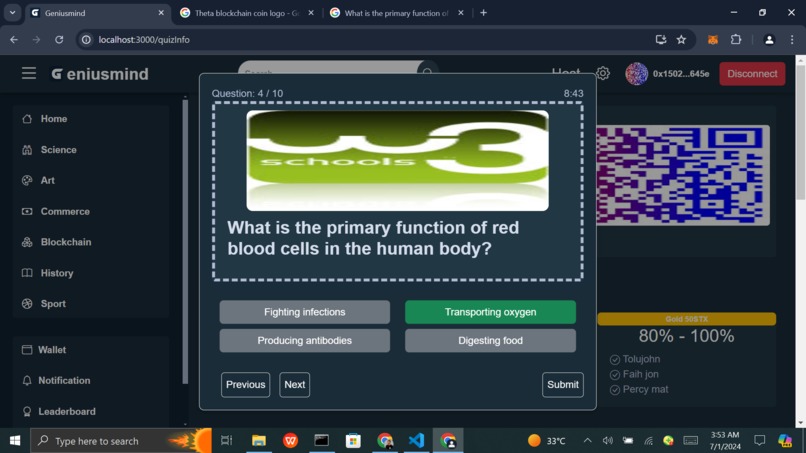Click wallet address 0x1502...645e
The height and width of the screenshot is (453, 806).
click(x=681, y=74)
